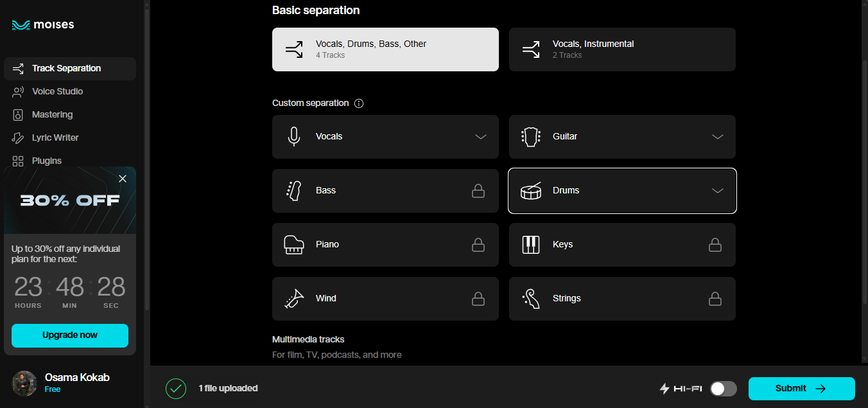Click the Drums instrument icon

point(531,190)
